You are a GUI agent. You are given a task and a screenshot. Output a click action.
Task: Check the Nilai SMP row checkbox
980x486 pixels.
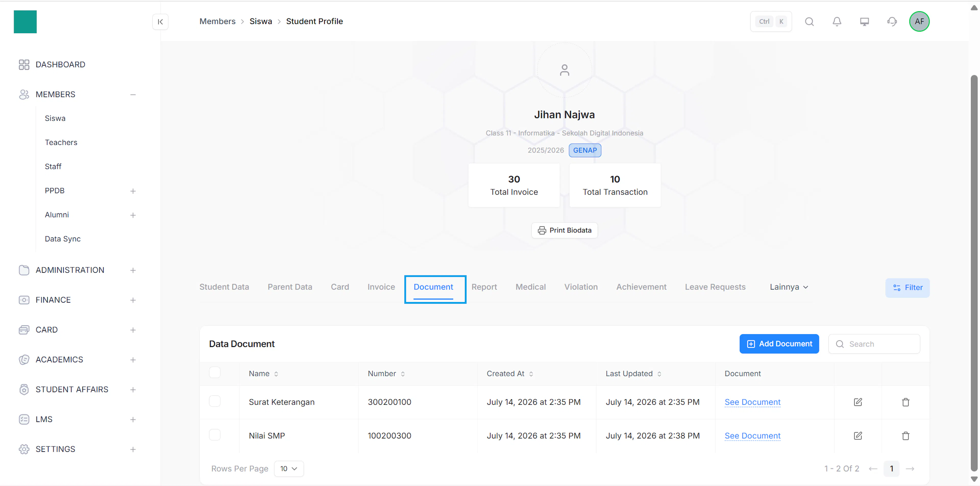pos(215,435)
